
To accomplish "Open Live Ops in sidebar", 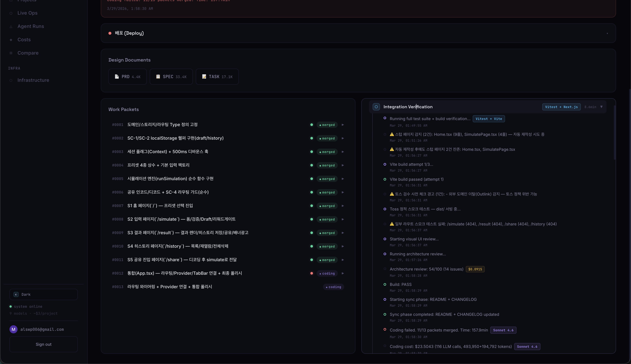I will [27, 13].
